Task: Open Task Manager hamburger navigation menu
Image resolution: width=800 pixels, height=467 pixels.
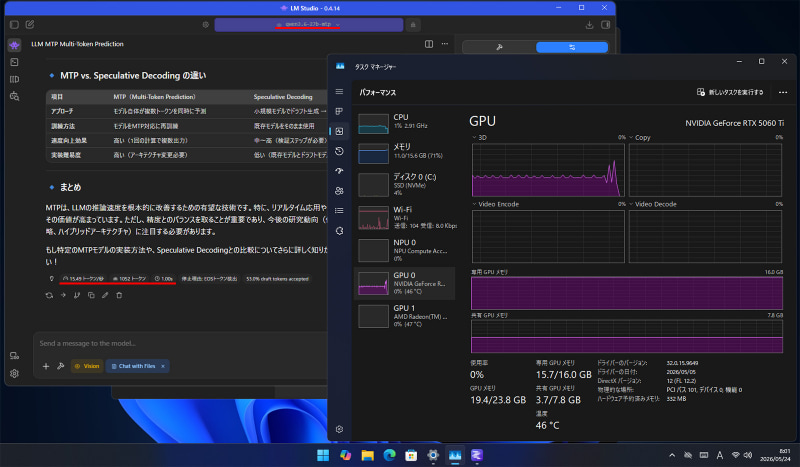Action: tap(339, 91)
